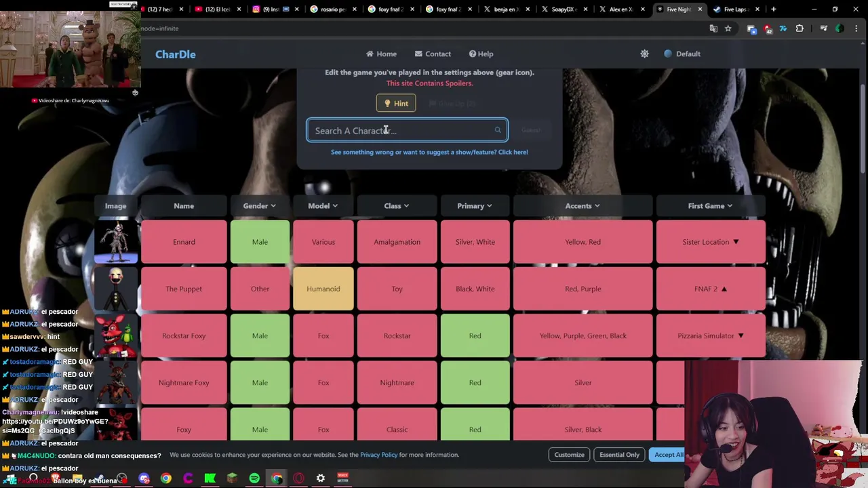Open Spotify from the taskbar
This screenshot has height=488, width=868.
coord(254,479)
